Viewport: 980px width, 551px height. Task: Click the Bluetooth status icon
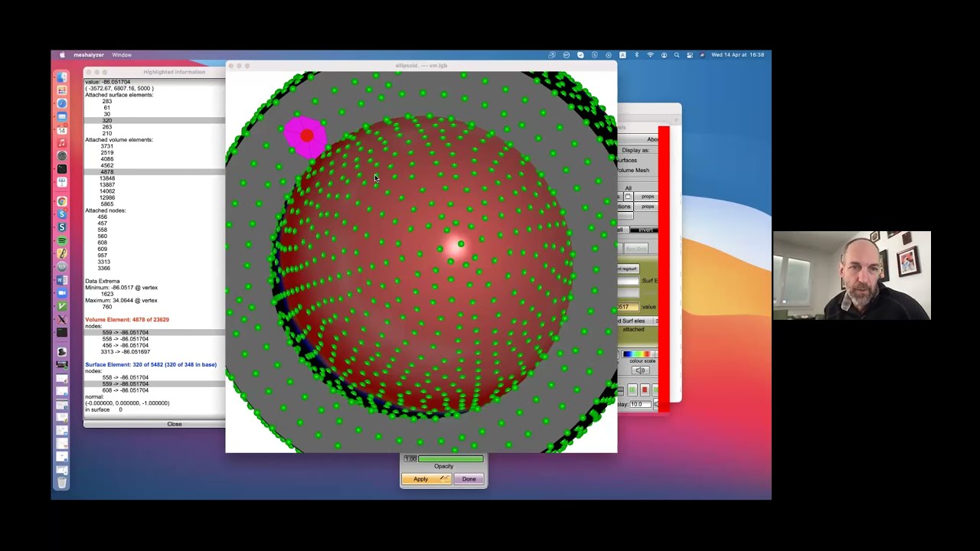pos(636,55)
